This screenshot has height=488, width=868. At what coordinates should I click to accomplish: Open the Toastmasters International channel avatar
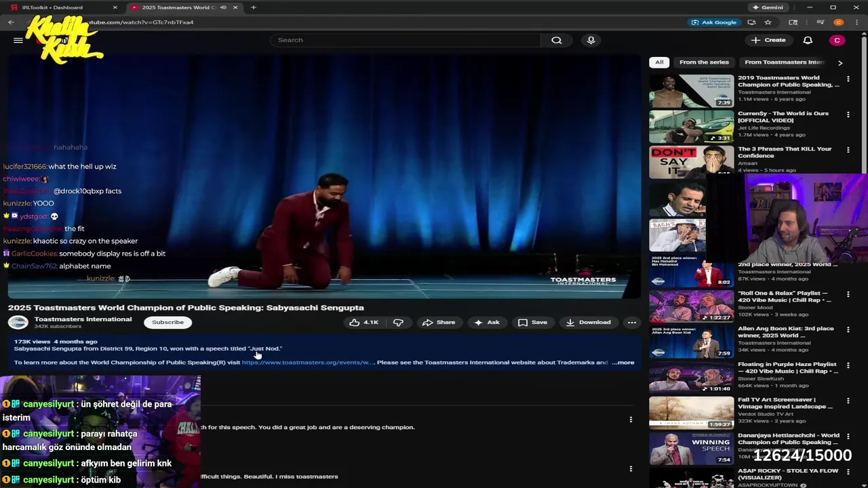coord(18,323)
